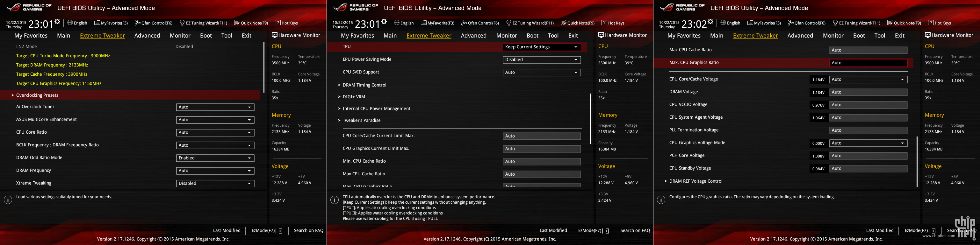Launch EZ Tuning Wizard bulb icon in left screen
The height and width of the screenshot is (245, 980).
pos(182,23)
